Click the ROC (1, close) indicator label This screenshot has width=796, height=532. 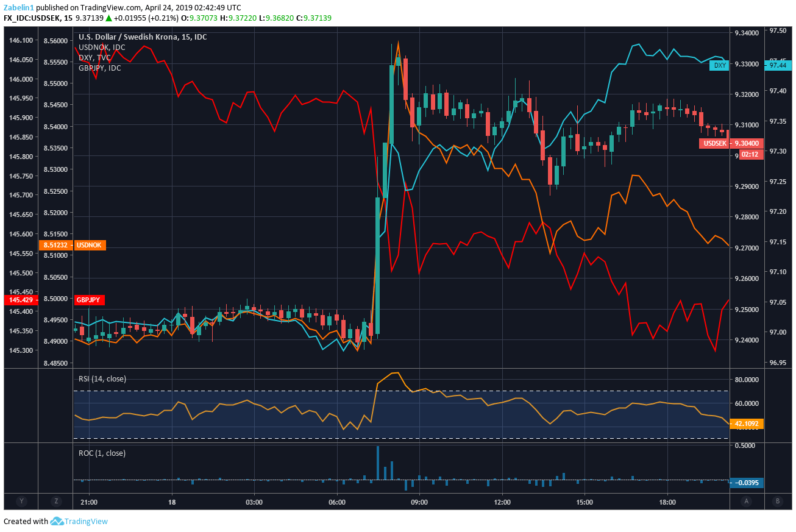[x=102, y=453]
